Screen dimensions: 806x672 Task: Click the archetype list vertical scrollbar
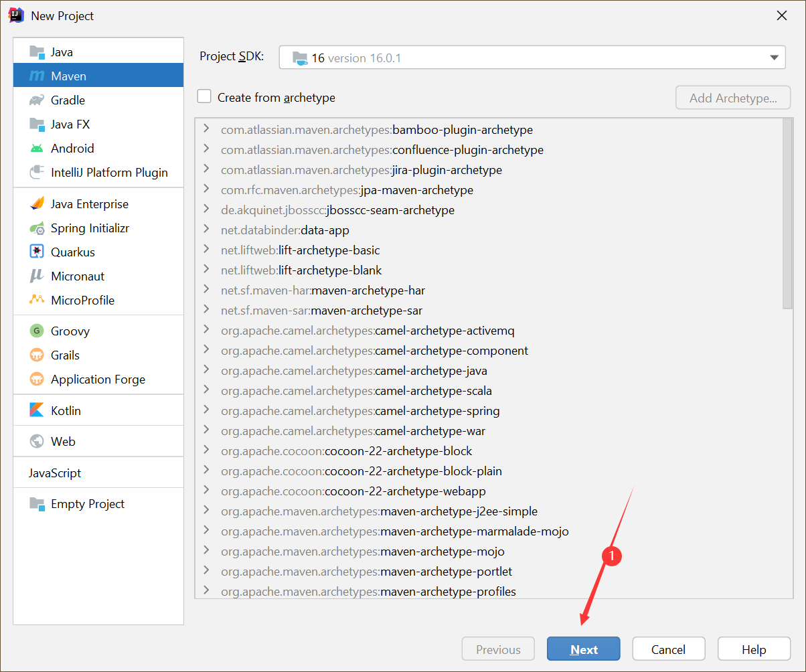pos(787,214)
